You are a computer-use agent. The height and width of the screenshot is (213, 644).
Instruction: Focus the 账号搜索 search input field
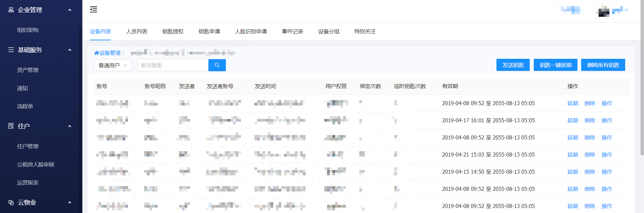(173, 65)
